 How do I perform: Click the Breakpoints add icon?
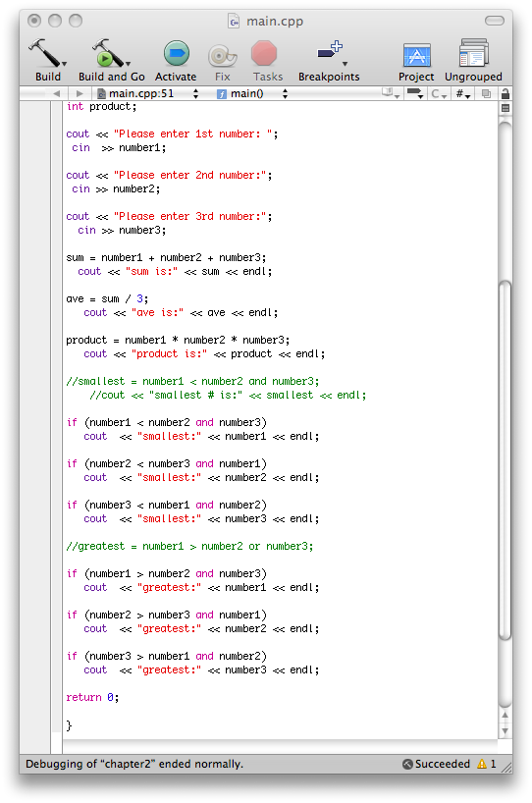(330, 50)
